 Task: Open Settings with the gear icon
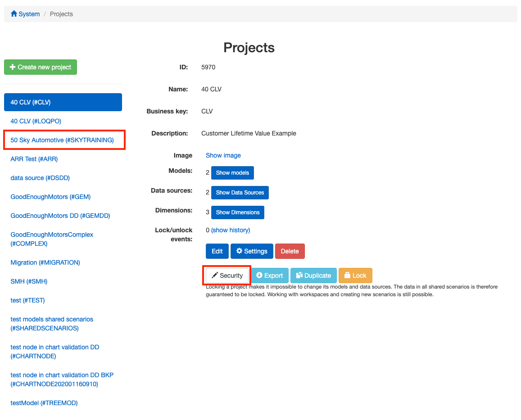coord(240,251)
